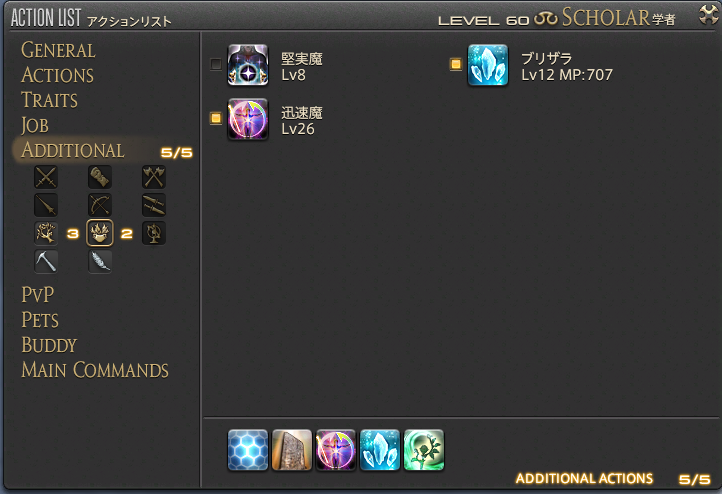Open the PvP category
The image size is (722, 494).
click(x=38, y=295)
